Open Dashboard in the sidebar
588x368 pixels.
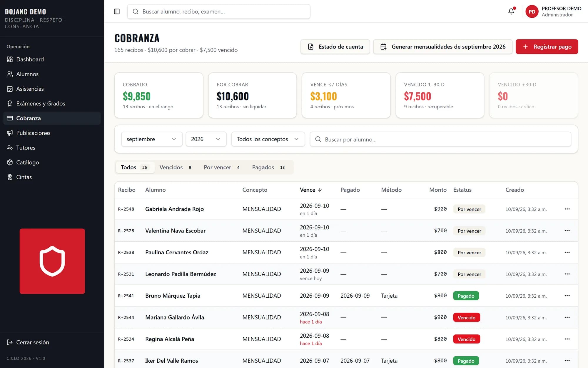[52, 59]
